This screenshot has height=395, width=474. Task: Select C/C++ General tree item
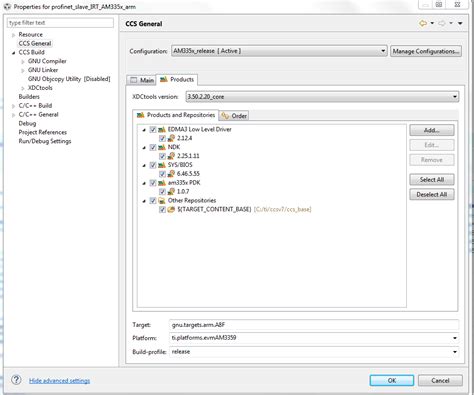[x=38, y=114]
